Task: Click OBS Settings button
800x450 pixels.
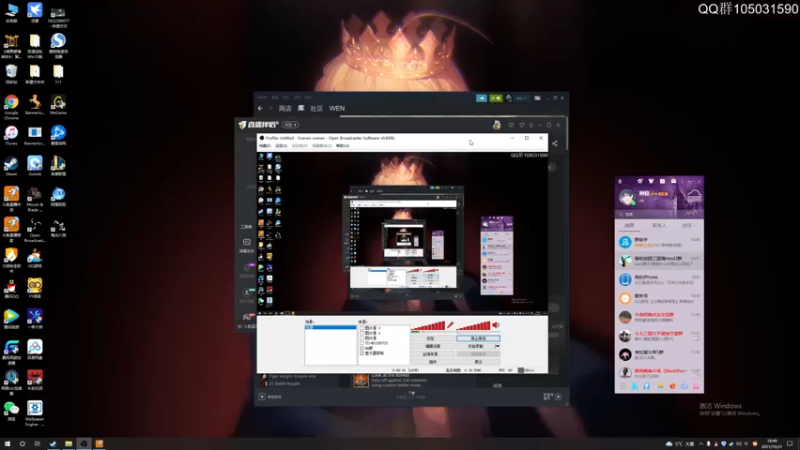Action: [x=431, y=338]
